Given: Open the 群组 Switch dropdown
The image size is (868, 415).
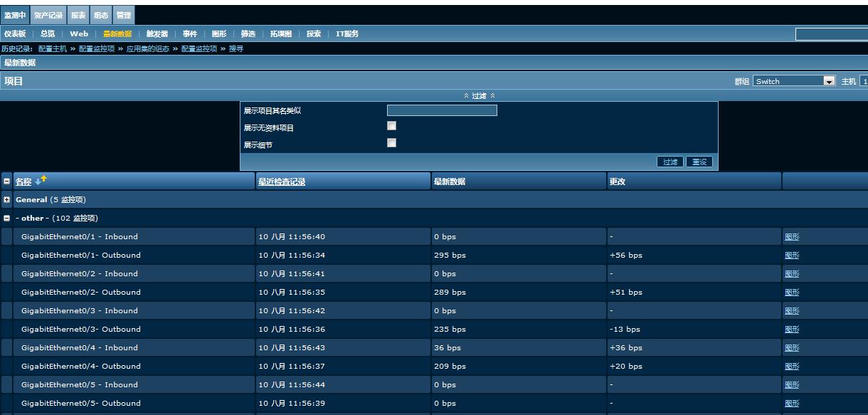Looking at the screenshot, I should coord(794,81).
